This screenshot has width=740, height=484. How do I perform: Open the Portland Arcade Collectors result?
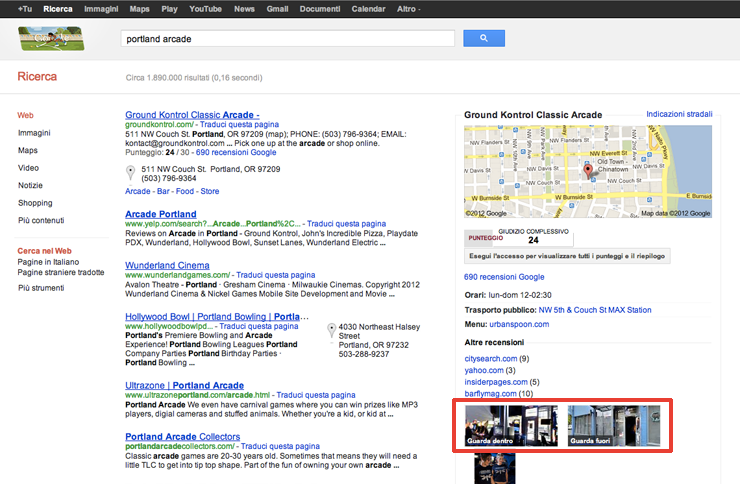click(x=183, y=437)
